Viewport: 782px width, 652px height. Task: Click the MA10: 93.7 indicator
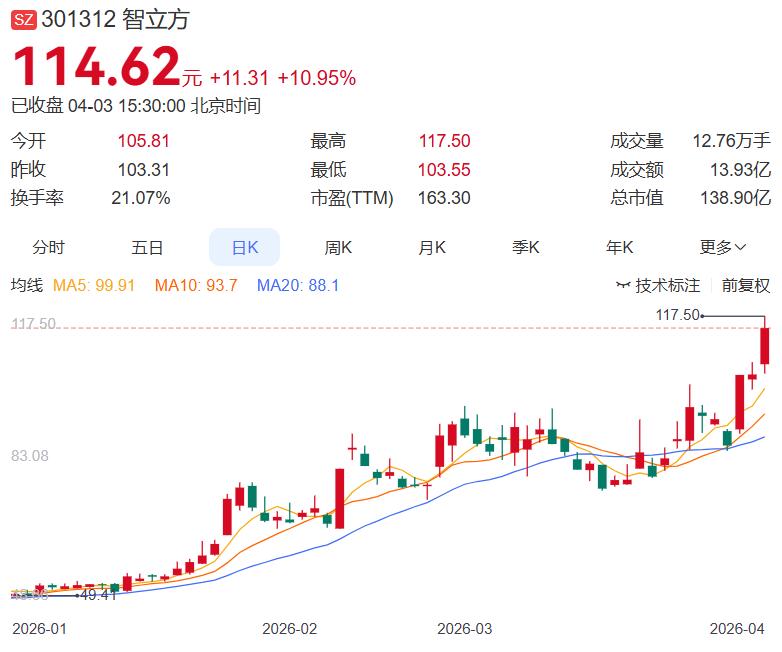point(196,285)
